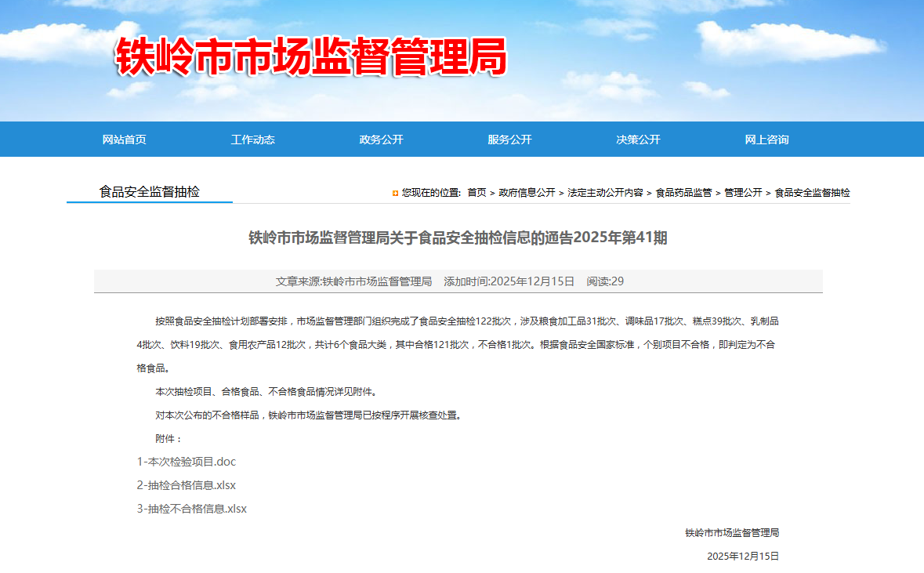Click the article title about 2025年第41期

pos(458,238)
